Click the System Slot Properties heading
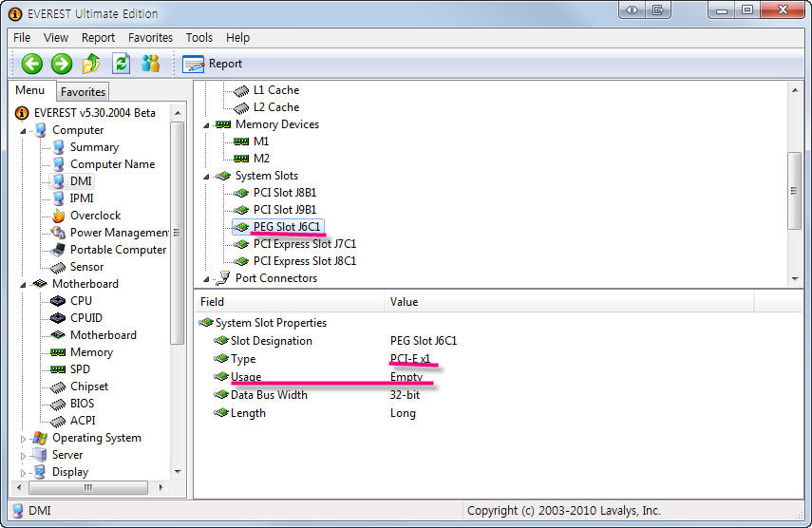This screenshot has width=812, height=528. click(x=271, y=323)
